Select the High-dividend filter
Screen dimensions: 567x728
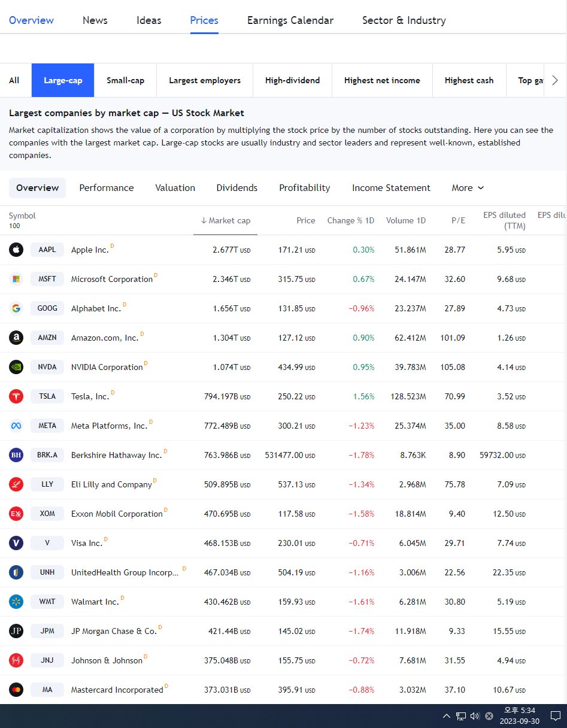[293, 80]
